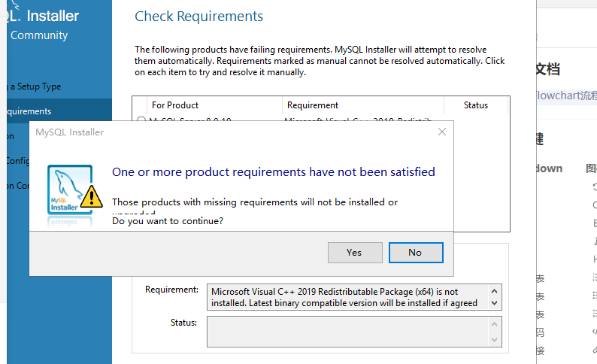This screenshot has width=597, height=364.
Task: Select the MySQL Server product row radio
Action: click(x=141, y=120)
